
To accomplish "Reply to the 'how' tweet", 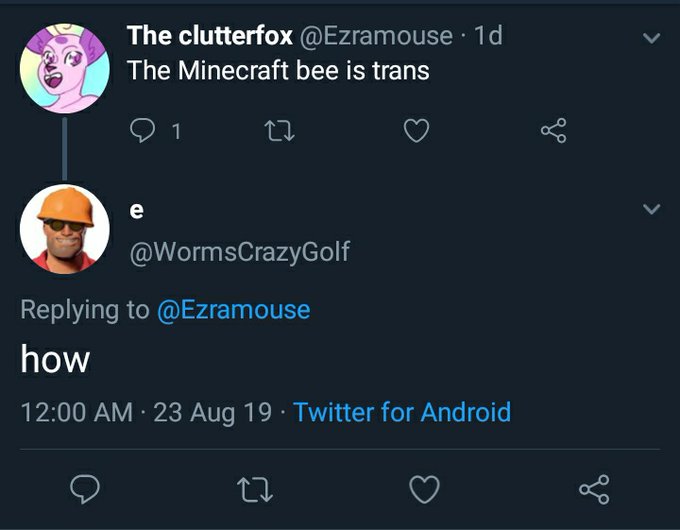I will coord(87,488).
